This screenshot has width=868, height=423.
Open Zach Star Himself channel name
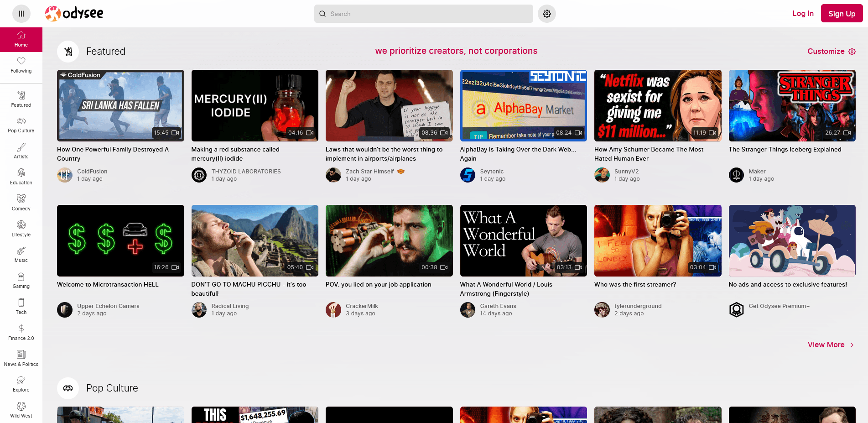[370, 172]
